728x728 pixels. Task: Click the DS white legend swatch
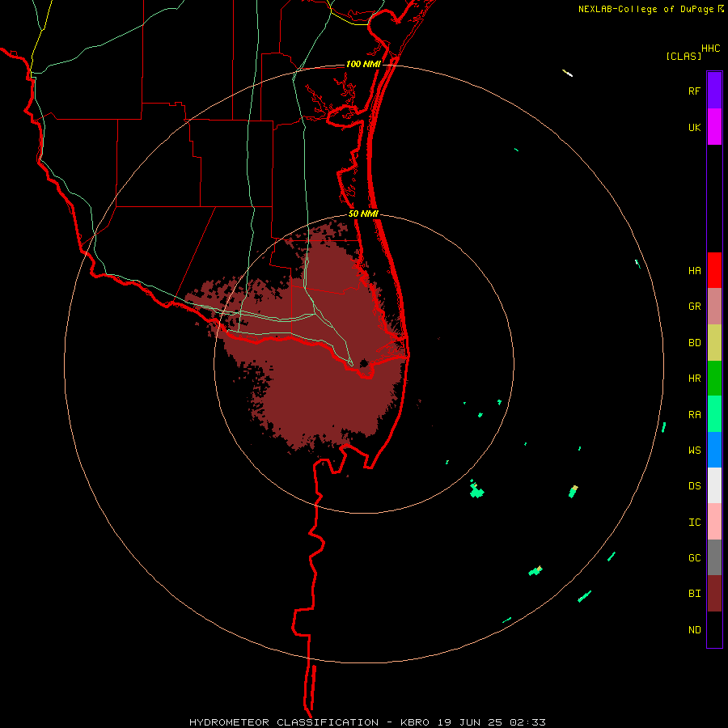coord(714,485)
